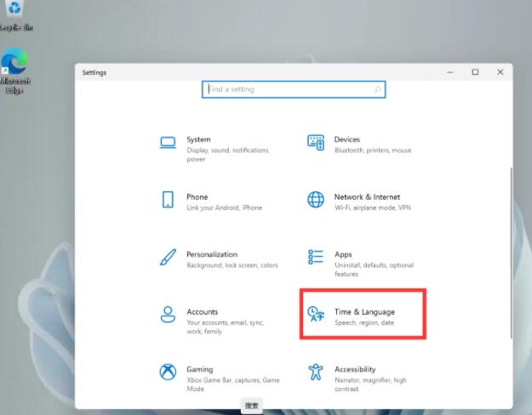532x415 pixels.
Task: Minimize the Settings window
Action: (450, 72)
